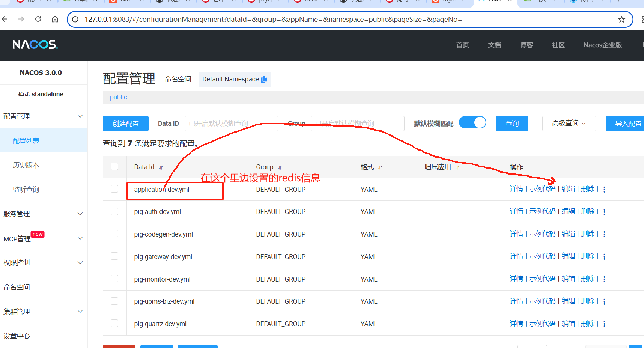
Task: Click the browser back arrow
Action: click(x=5, y=19)
